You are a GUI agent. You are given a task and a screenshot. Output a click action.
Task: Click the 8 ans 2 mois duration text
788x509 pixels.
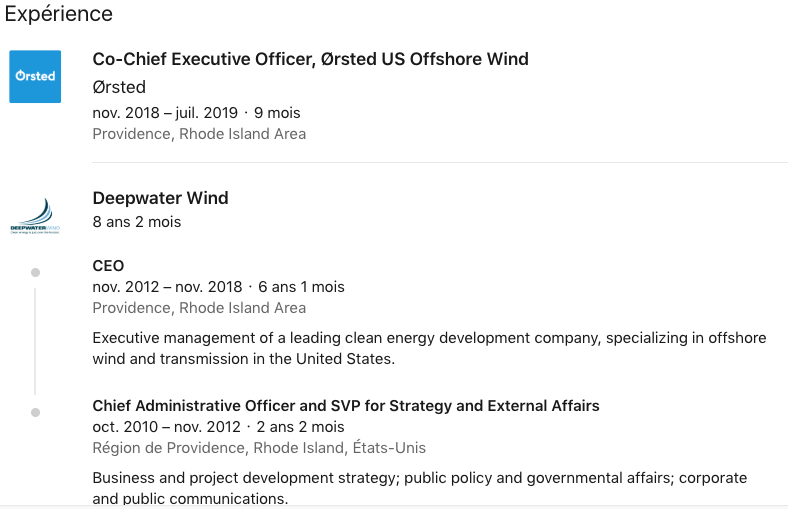tap(137, 222)
